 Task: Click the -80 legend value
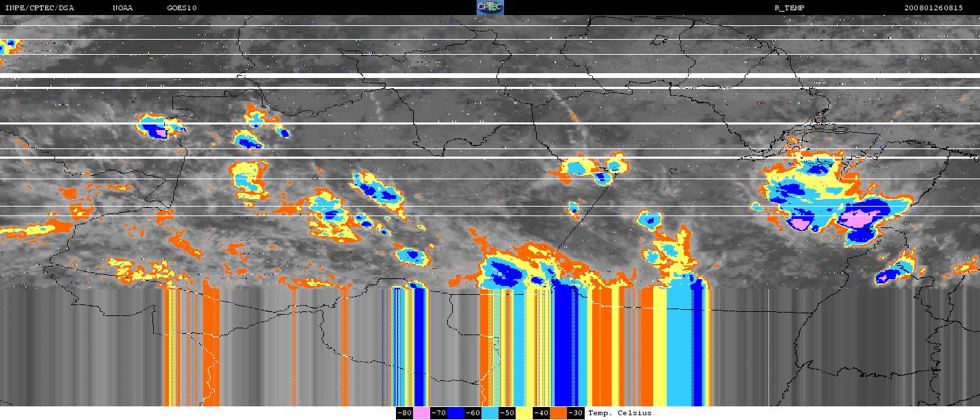404,413
